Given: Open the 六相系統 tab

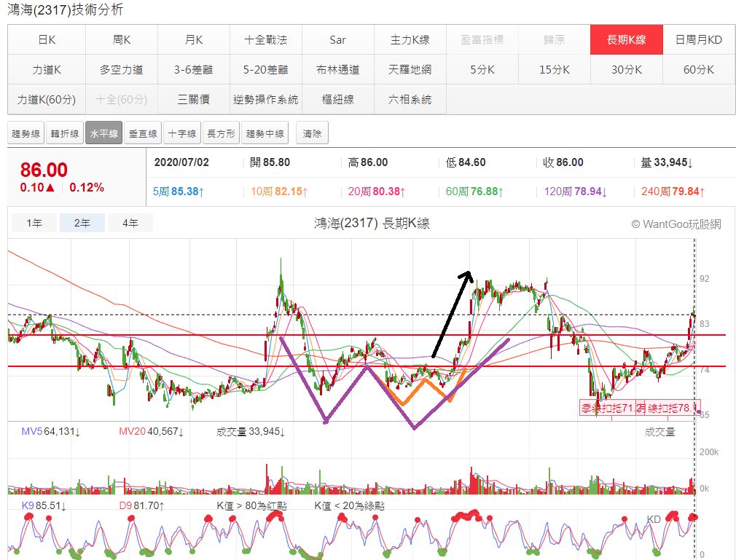Looking at the screenshot, I should click(410, 100).
